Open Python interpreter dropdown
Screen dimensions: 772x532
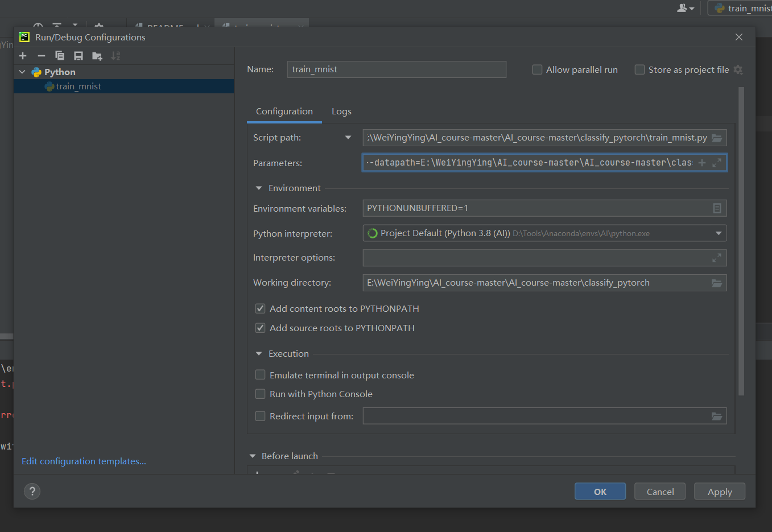click(x=719, y=233)
